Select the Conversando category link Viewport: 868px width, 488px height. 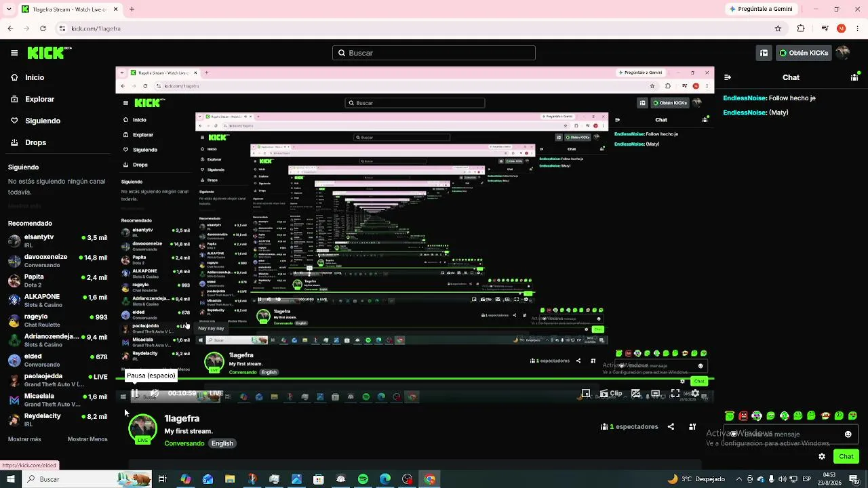point(184,443)
